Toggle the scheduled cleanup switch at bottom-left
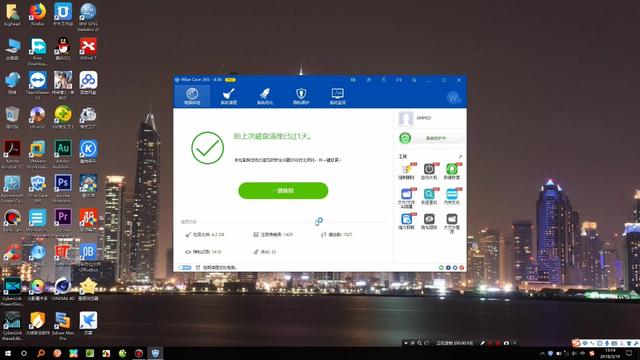640x360 pixels. (x=185, y=268)
